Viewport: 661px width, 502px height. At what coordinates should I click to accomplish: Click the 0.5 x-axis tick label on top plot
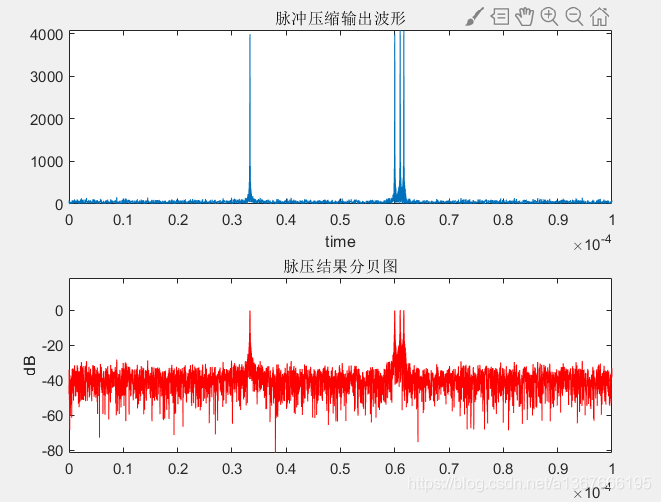(340, 220)
